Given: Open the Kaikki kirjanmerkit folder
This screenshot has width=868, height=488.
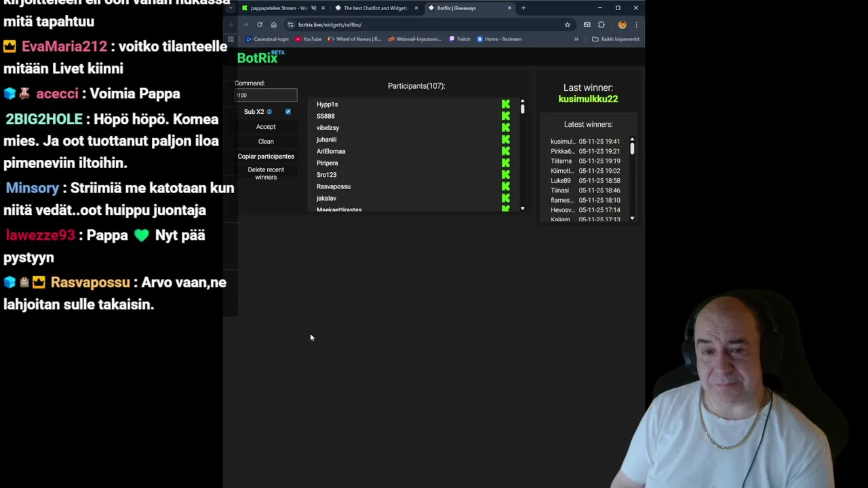Looking at the screenshot, I should coord(616,39).
